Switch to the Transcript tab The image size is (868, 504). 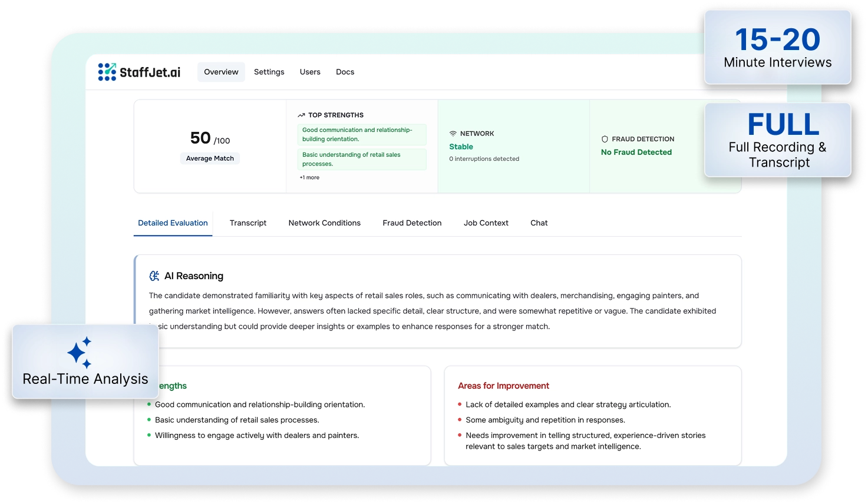coord(248,223)
